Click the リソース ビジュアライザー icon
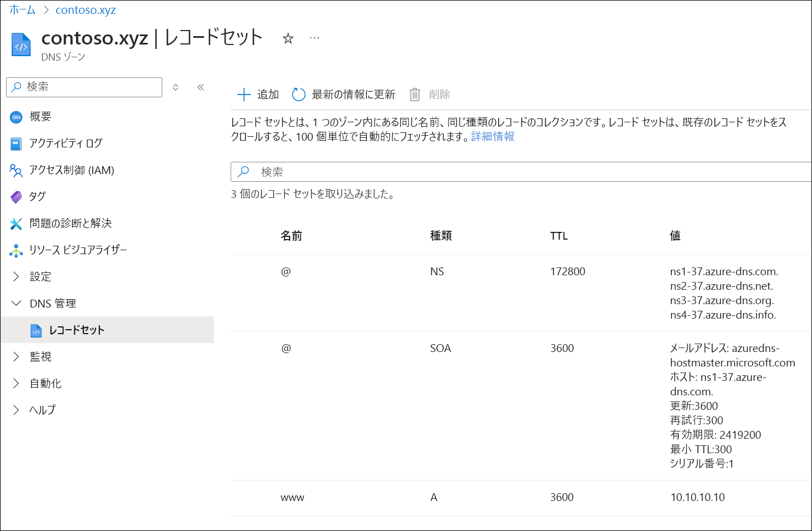Viewport: 812px width, 531px height. pos(16,250)
